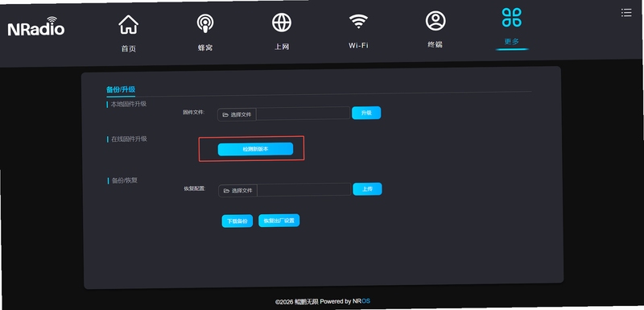Choose config file via 选择文件 beside 恢复配置
644x310 pixels.
pos(238,191)
